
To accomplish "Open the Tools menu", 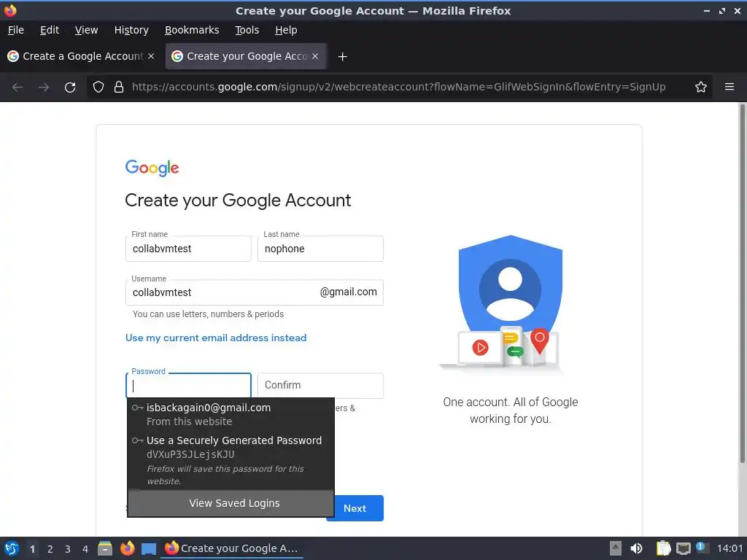I will click(x=247, y=30).
